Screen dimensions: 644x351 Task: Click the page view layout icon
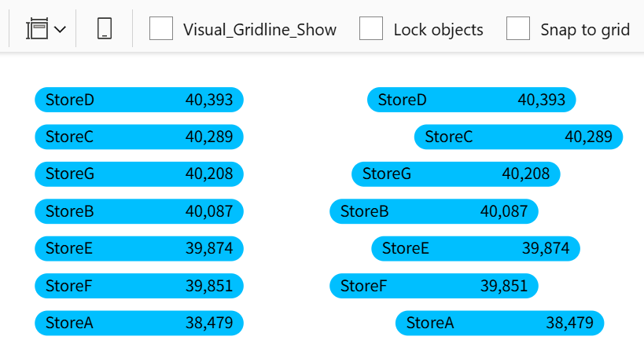pyautogui.click(x=37, y=30)
